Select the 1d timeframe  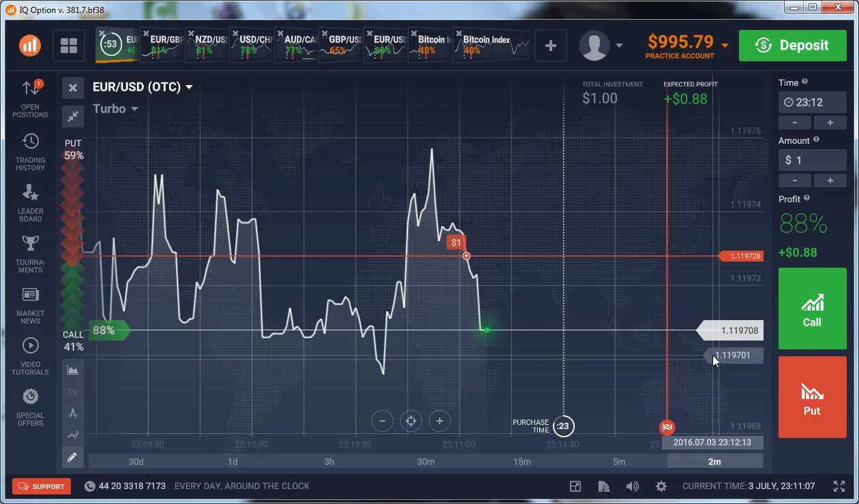tap(232, 462)
